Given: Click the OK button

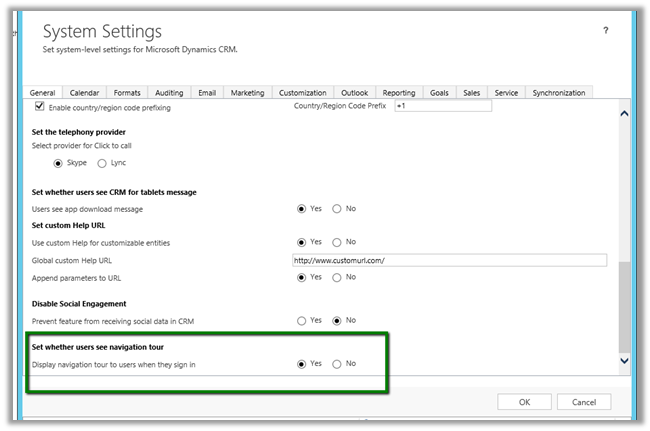Looking at the screenshot, I should pos(525,402).
